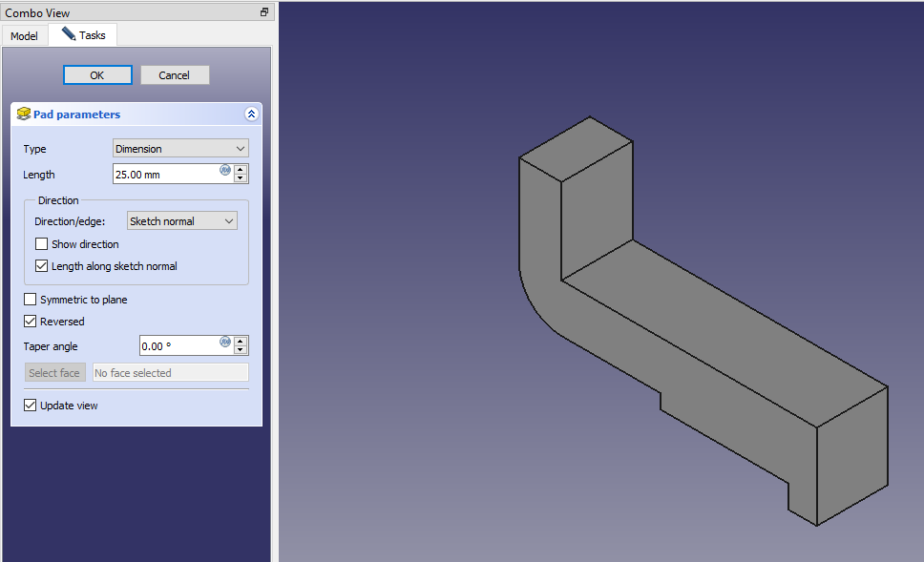Collapse the Pad parameters section
The height and width of the screenshot is (562, 924).
pos(251,114)
